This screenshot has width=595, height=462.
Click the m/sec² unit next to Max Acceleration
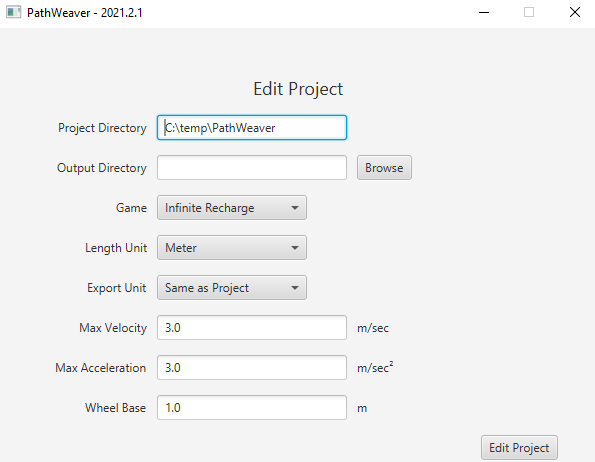(x=375, y=368)
